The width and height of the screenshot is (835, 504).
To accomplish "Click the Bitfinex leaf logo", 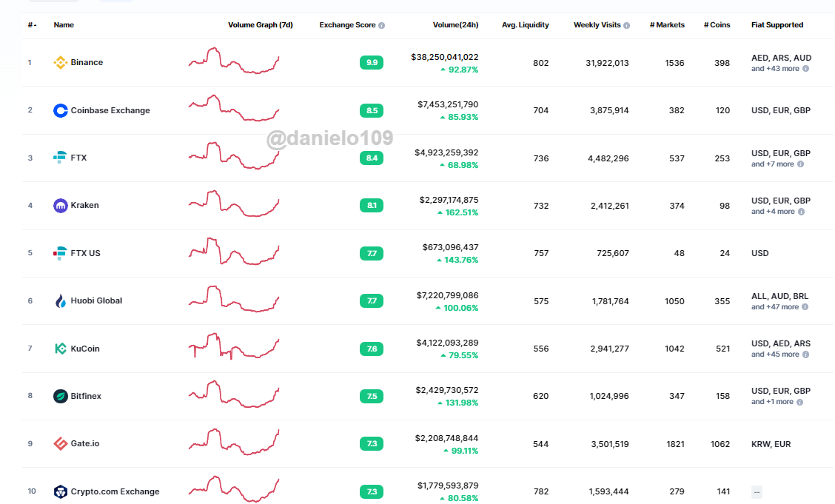I will click(60, 396).
